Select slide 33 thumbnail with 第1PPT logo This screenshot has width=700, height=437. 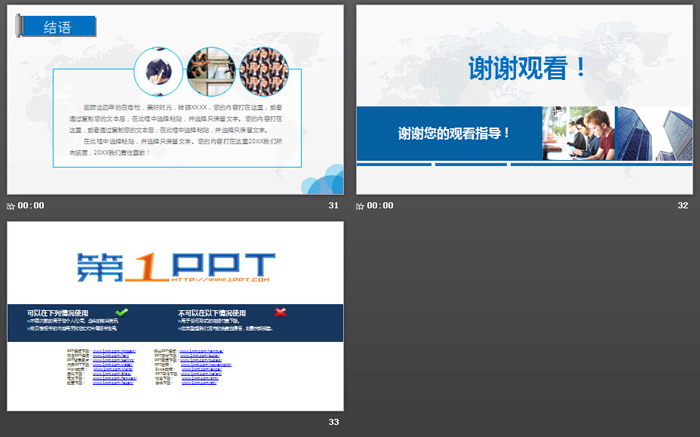pyautogui.click(x=175, y=316)
